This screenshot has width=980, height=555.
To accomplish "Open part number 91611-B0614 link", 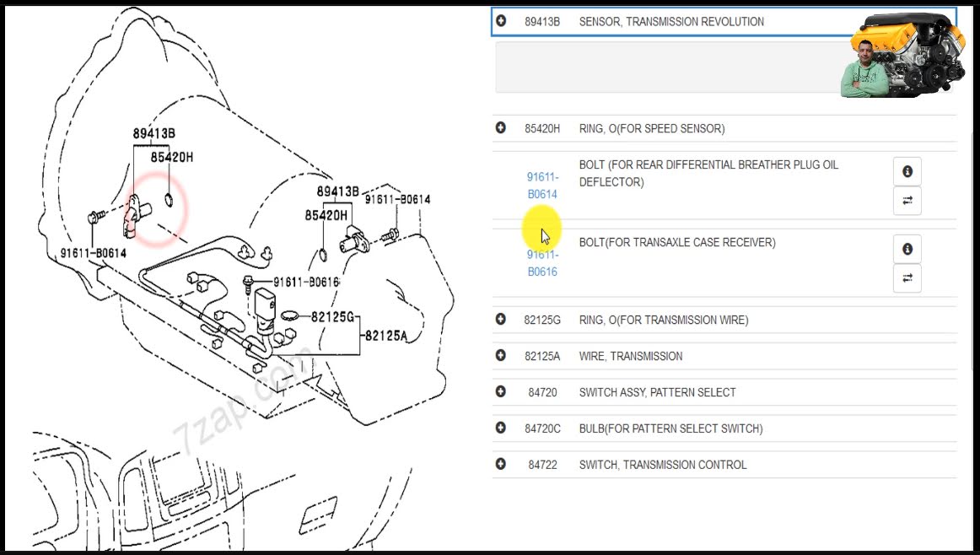I will pos(542,186).
